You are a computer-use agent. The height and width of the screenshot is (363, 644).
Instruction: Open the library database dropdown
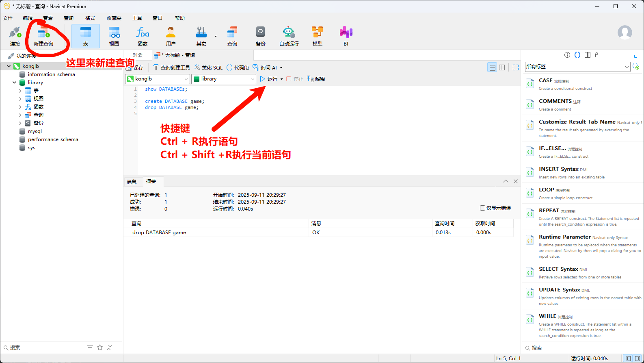click(224, 79)
